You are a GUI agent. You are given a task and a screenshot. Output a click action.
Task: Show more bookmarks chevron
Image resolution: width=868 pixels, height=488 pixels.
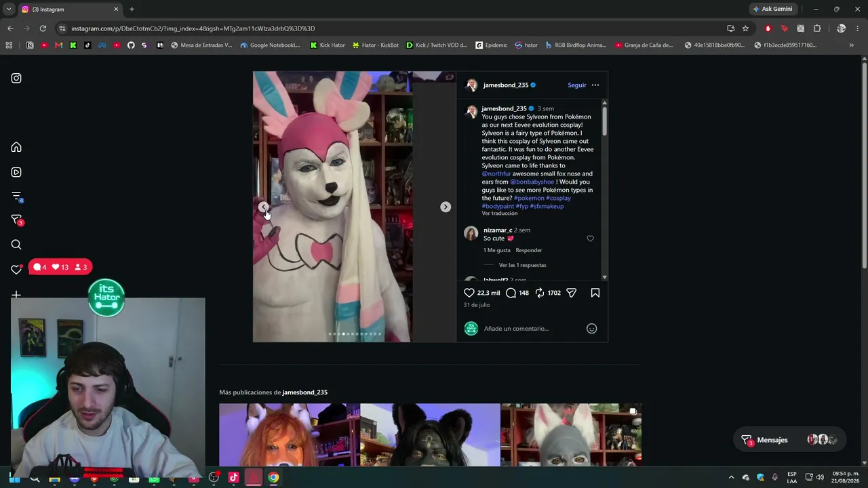click(852, 45)
